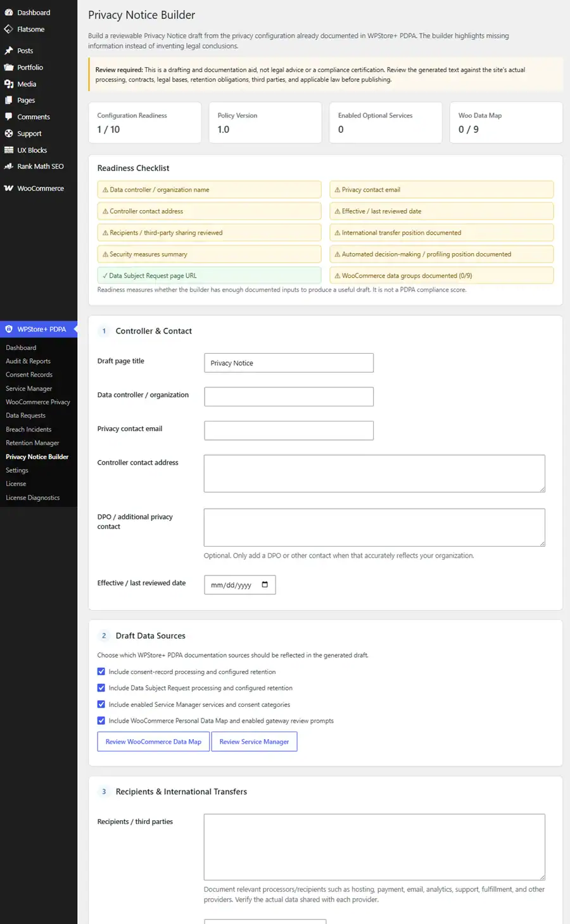This screenshot has height=924, width=570.
Task: Uncheck Include WooCommerce Personal Data Map
Action: click(x=101, y=720)
